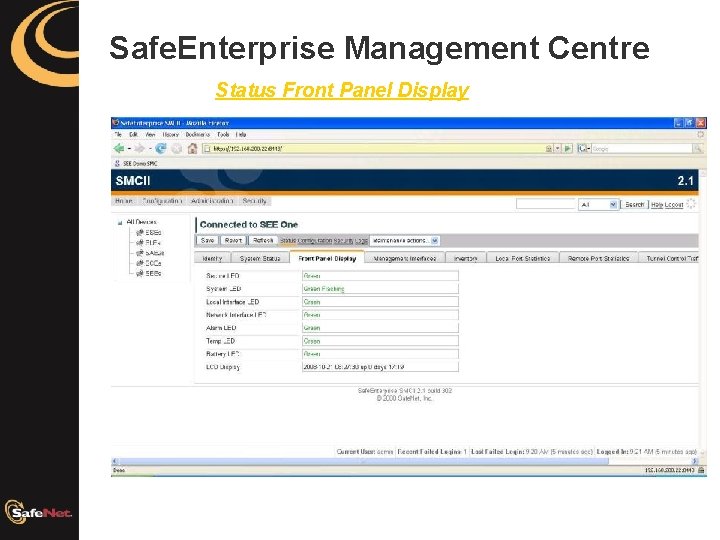720x540 pixels.
Task: Click the Google search input field
Action: click(x=641, y=148)
